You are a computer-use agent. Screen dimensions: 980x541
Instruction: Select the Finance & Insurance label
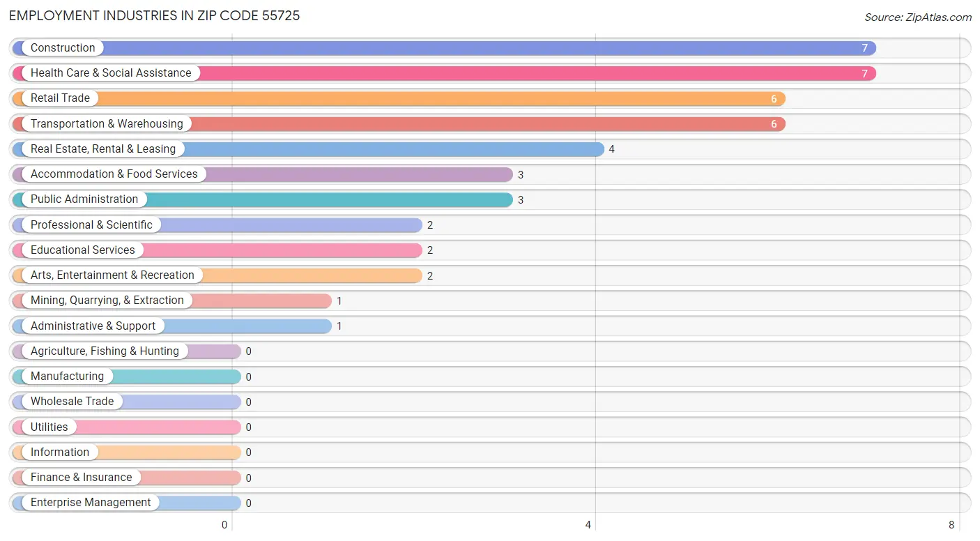pos(81,478)
